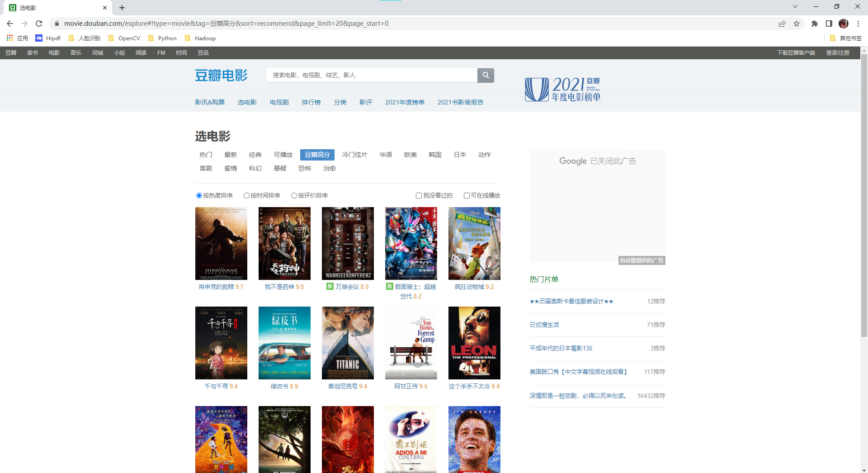
Task: Open 我不是药神 poster
Action: pos(284,243)
